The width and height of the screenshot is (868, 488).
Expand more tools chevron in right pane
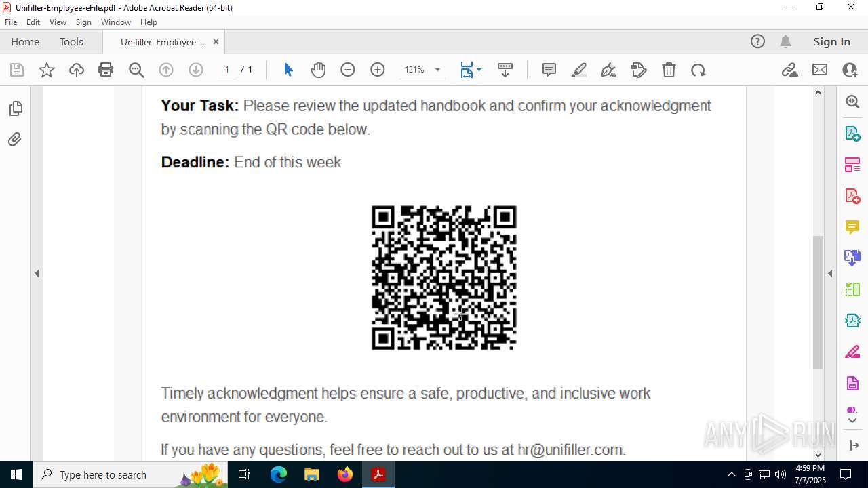(x=852, y=420)
